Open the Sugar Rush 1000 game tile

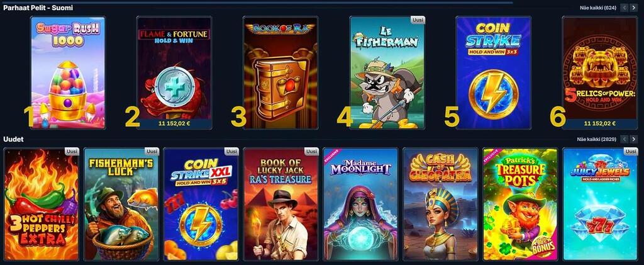pos(68,73)
